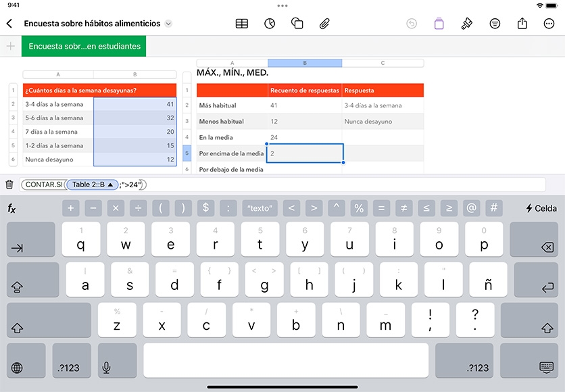Tap the at-sign key

click(x=471, y=208)
